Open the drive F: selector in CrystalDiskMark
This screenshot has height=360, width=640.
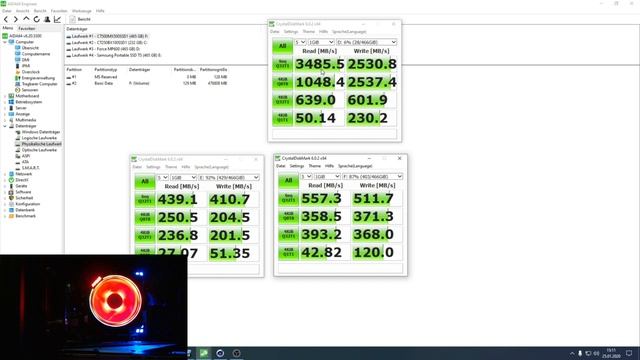tap(372, 176)
